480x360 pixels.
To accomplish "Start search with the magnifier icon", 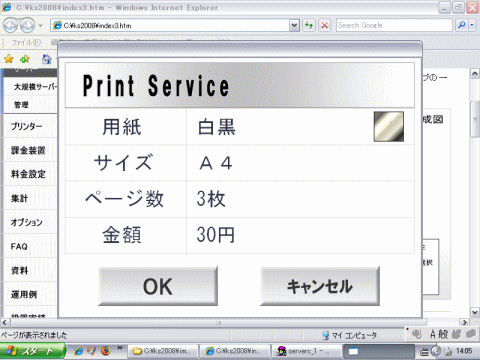I will click(462, 25).
